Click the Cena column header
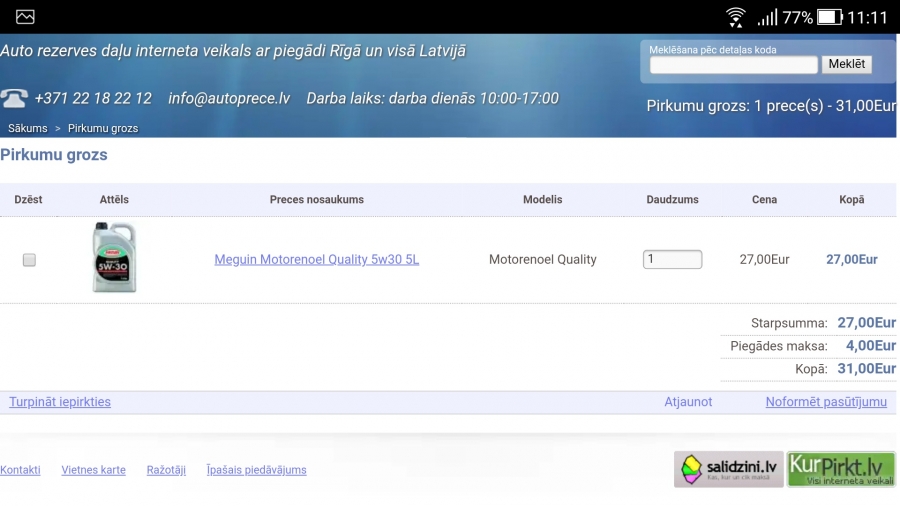This screenshot has height=506, width=900. 765,200
